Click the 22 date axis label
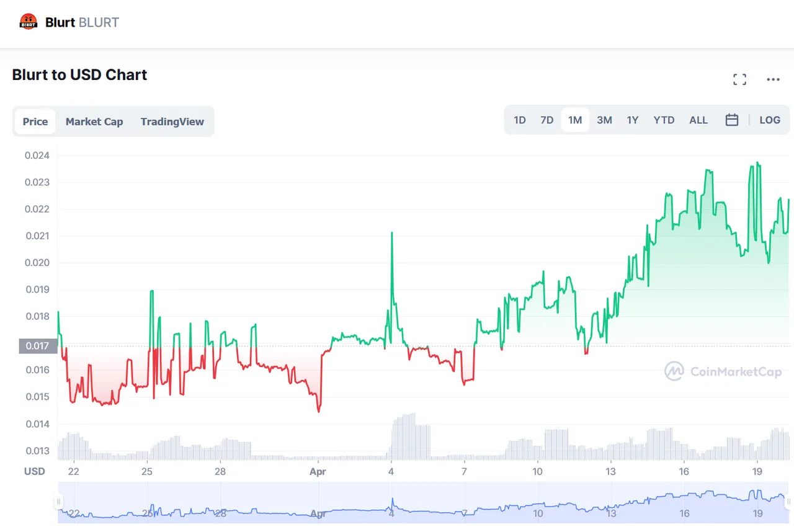This screenshot has width=794, height=532. click(74, 471)
